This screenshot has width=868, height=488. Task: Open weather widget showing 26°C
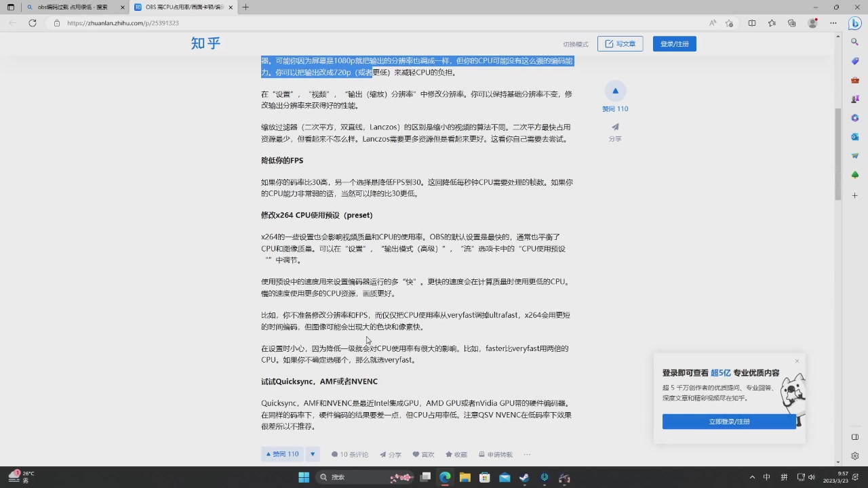(x=20, y=477)
